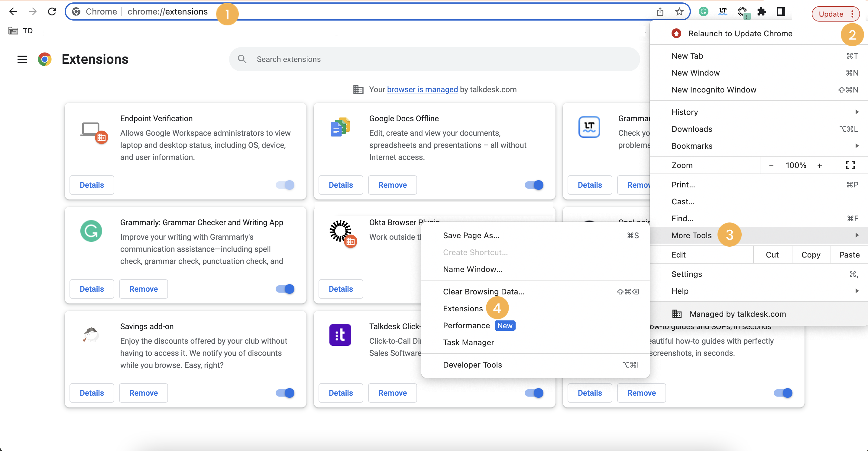Open the Grammarly toolbar extension icon
This screenshot has width=868, height=451.
tap(703, 12)
